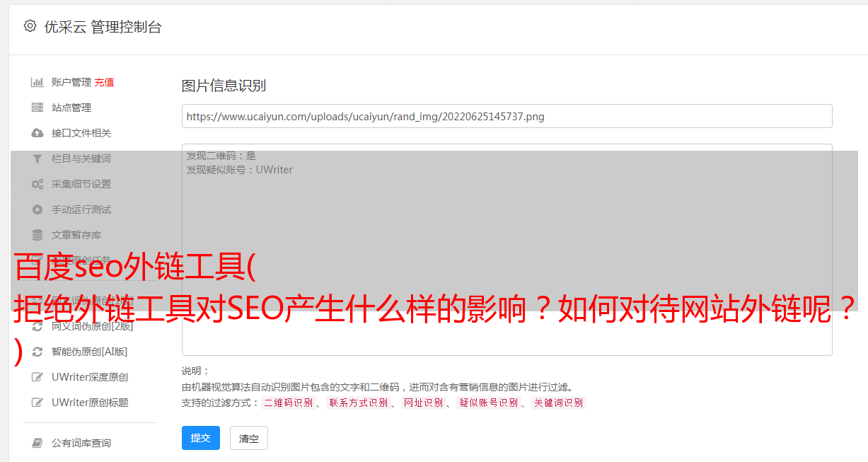This screenshot has height=462, width=868.
Task: Click the bar chart icon for 账户管理
Action: pyautogui.click(x=37, y=82)
